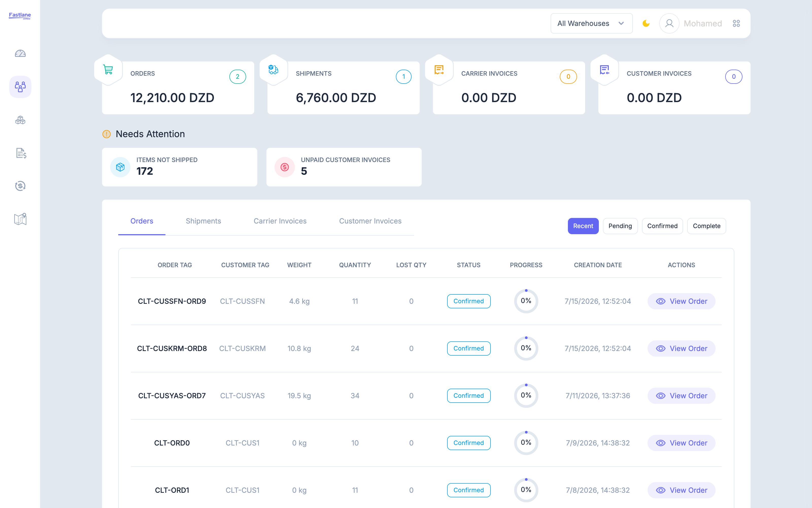The height and width of the screenshot is (508, 812).
Task: Click the progress ring for CLT-CUSKRM-ORD8
Action: point(526,348)
